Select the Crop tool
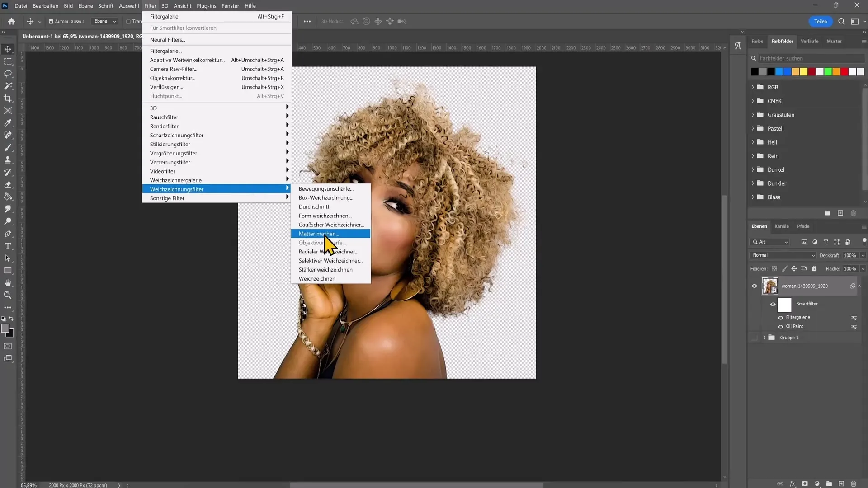This screenshot has width=868, height=488. (x=8, y=98)
